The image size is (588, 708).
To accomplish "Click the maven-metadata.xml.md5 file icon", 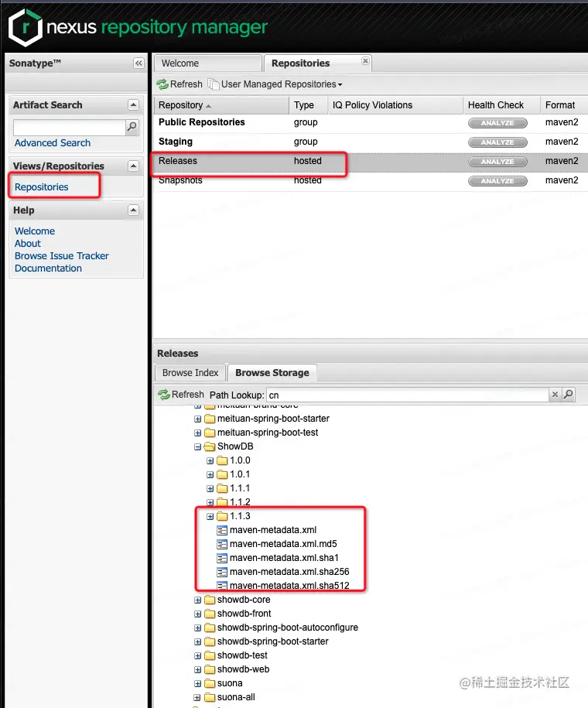I will pyautogui.click(x=222, y=544).
